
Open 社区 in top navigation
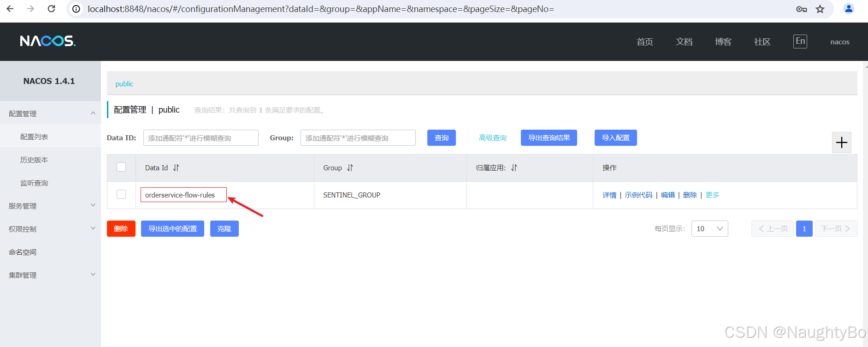coord(762,42)
